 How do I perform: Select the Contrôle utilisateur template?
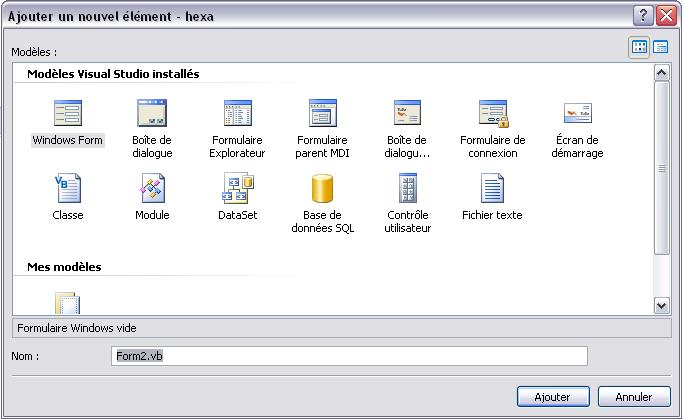[x=407, y=188]
